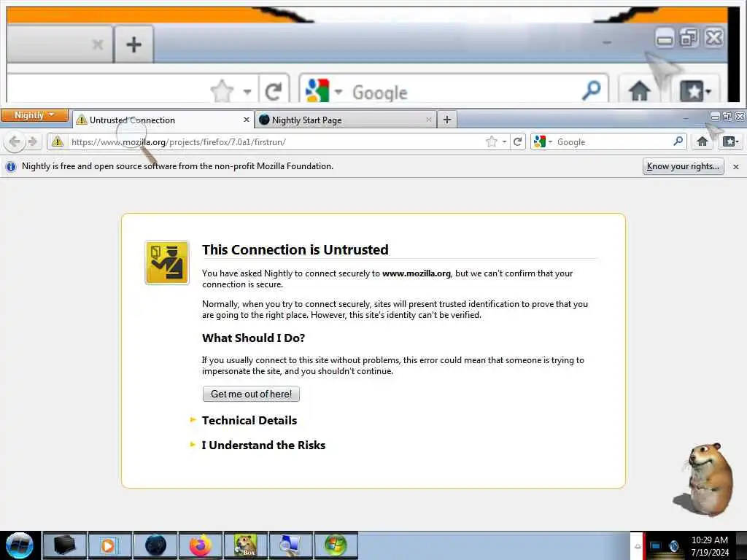
Task: Open the Windows Start menu orb
Action: click(x=20, y=545)
